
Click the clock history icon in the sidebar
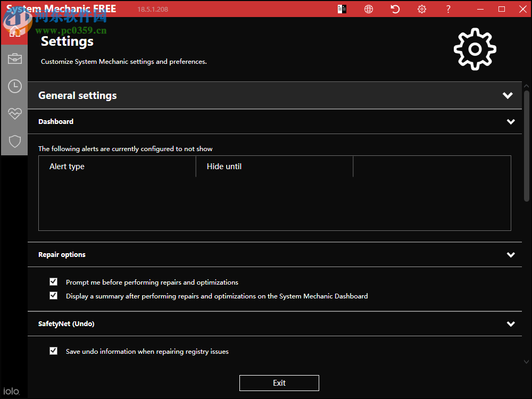click(14, 86)
